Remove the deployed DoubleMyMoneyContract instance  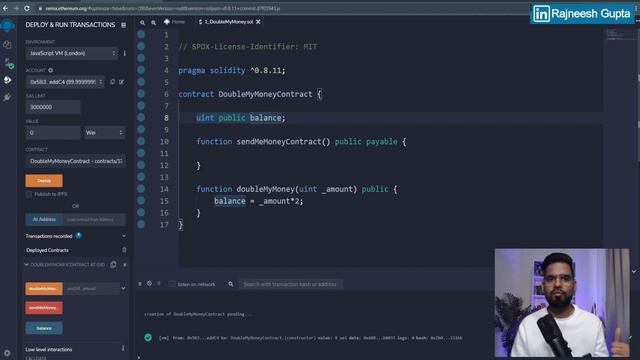point(124,265)
